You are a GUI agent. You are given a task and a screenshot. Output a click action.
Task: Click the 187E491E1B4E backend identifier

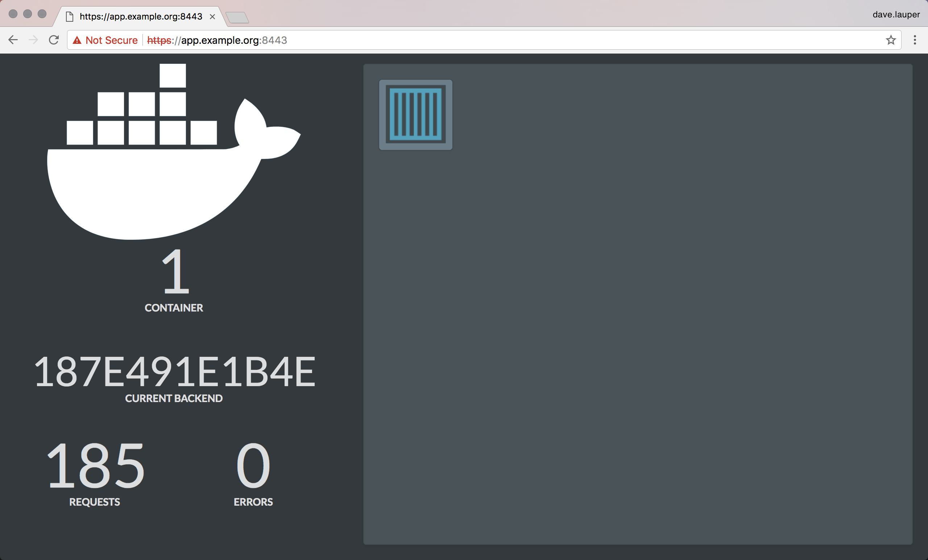(174, 372)
